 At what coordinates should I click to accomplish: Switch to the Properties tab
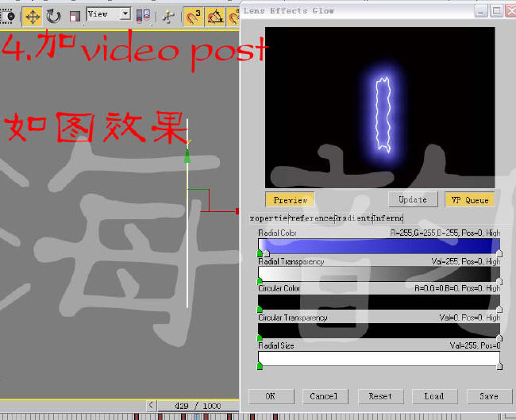click(x=269, y=218)
